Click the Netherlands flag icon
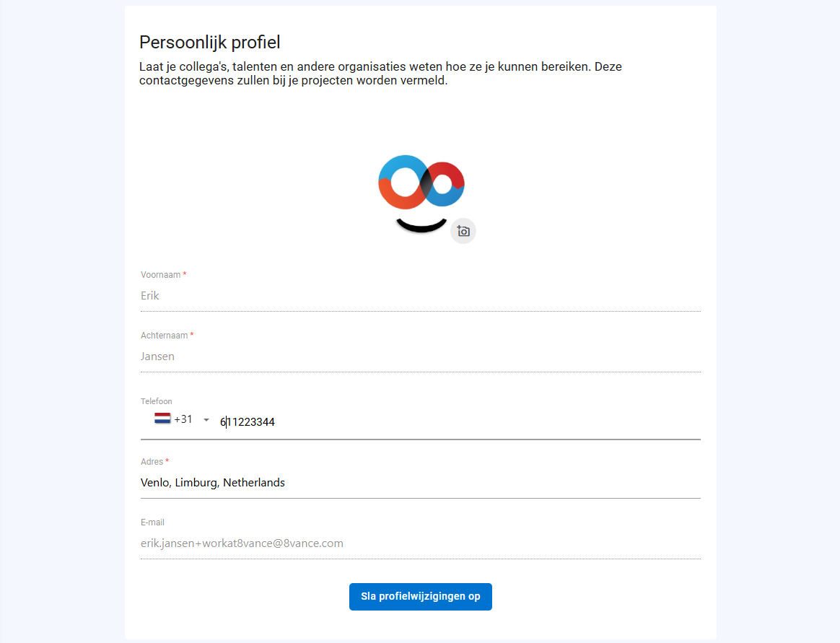Image resolution: width=840 pixels, height=643 pixels. point(162,419)
